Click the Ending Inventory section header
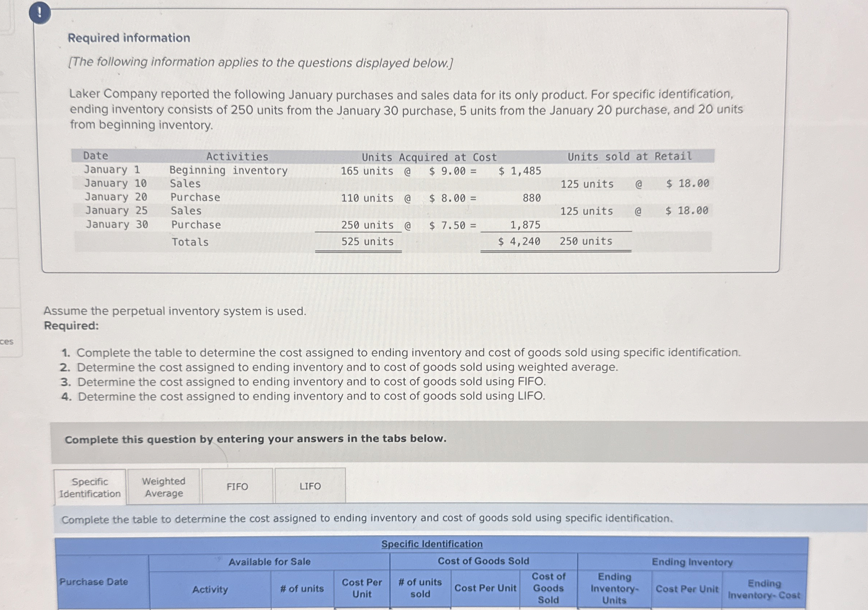This screenshot has width=868, height=610. [x=692, y=562]
